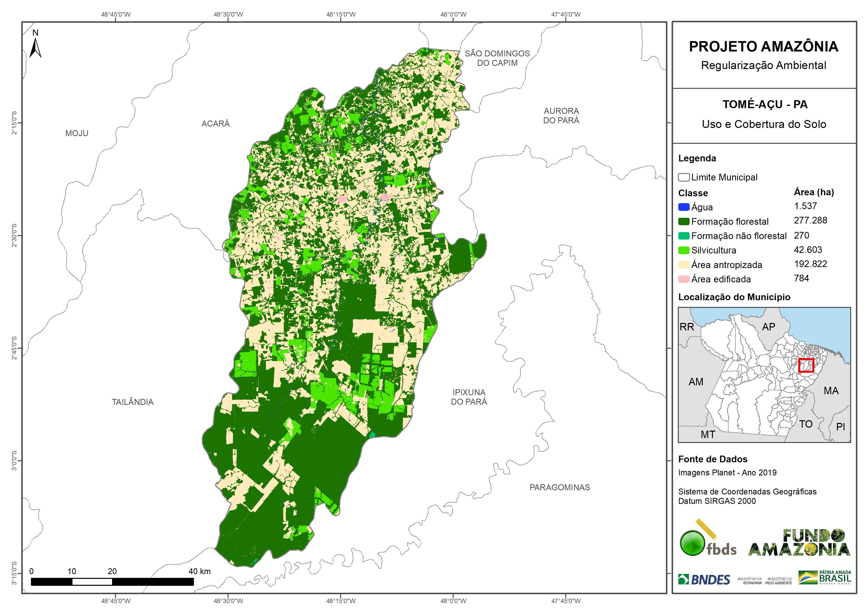
Task: Click the bright green Silvicultura swatch
Action: click(683, 250)
